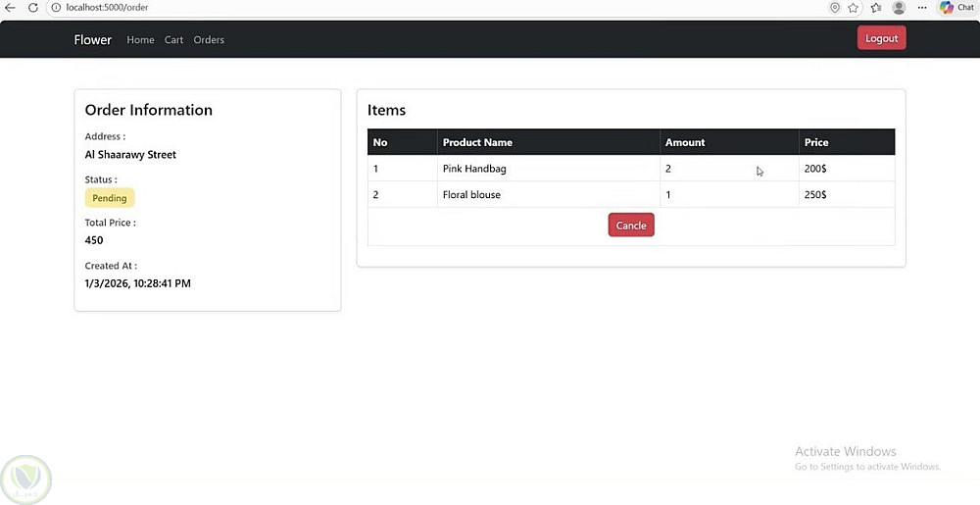Open the Cart nav link
This screenshot has height=505, width=980.
pyautogui.click(x=173, y=39)
